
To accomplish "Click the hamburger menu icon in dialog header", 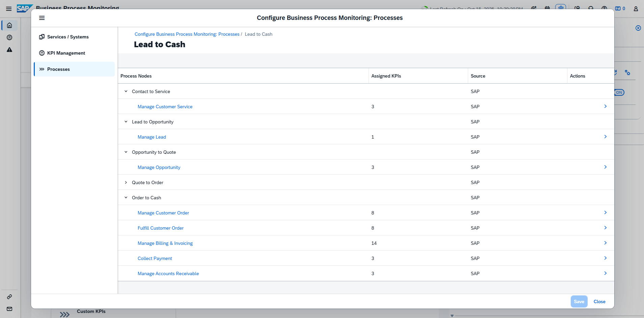I will (42, 18).
